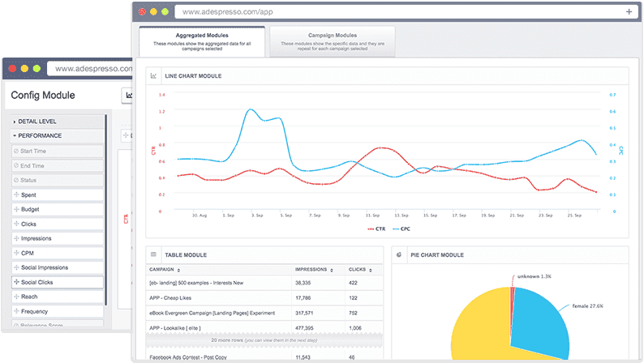
Task: Collapse the Performance section
Action: [39, 135]
